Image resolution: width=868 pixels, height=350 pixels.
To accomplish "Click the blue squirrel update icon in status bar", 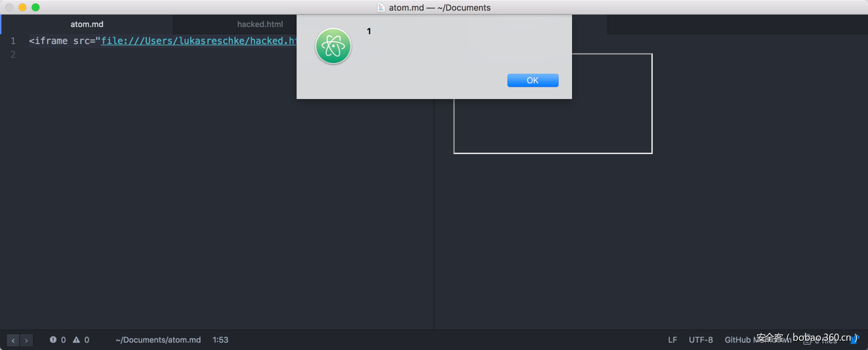I will [854, 340].
